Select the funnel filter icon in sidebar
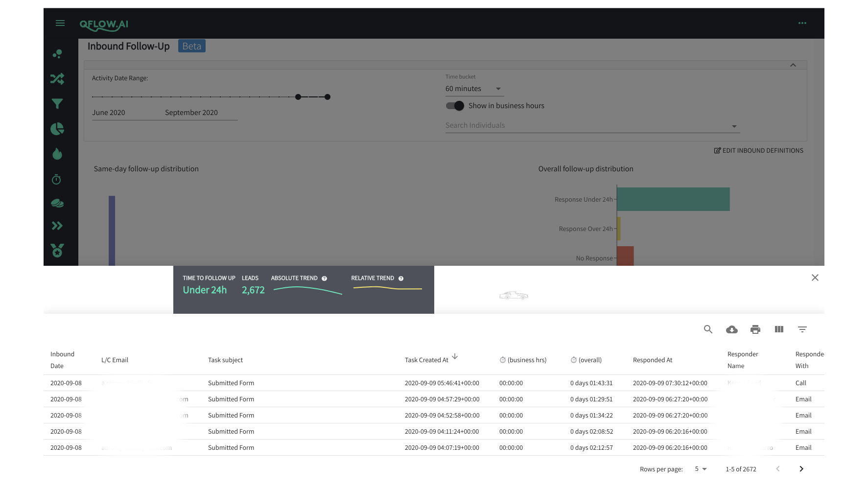The image size is (868, 488). click(57, 104)
